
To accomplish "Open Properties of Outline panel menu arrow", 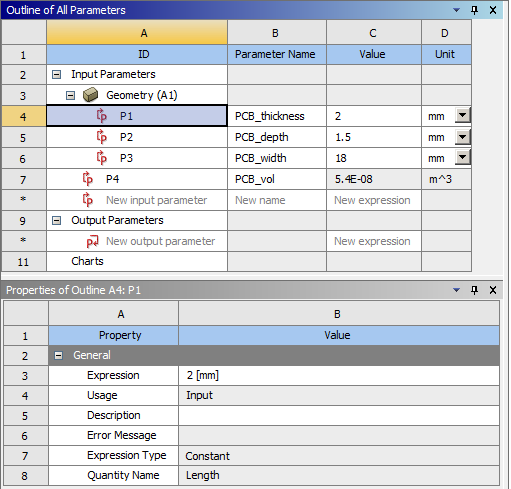I will pyautogui.click(x=456, y=290).
